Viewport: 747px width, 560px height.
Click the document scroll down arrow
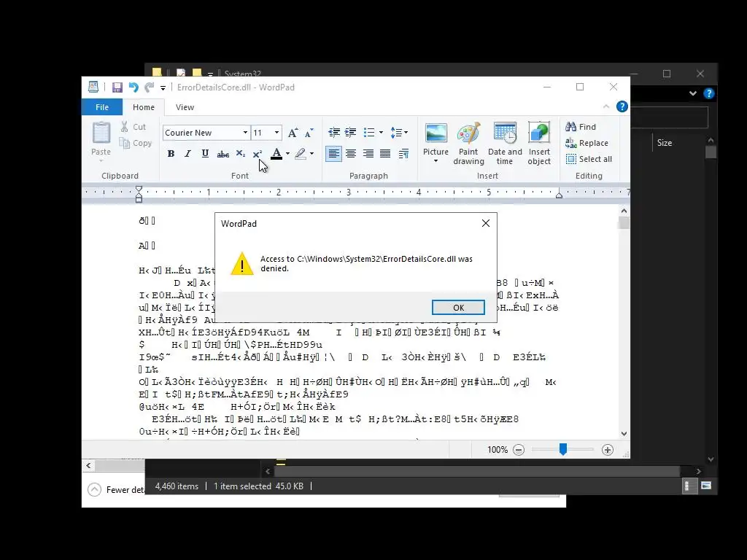pyautogui.click(x=624, y=434)
